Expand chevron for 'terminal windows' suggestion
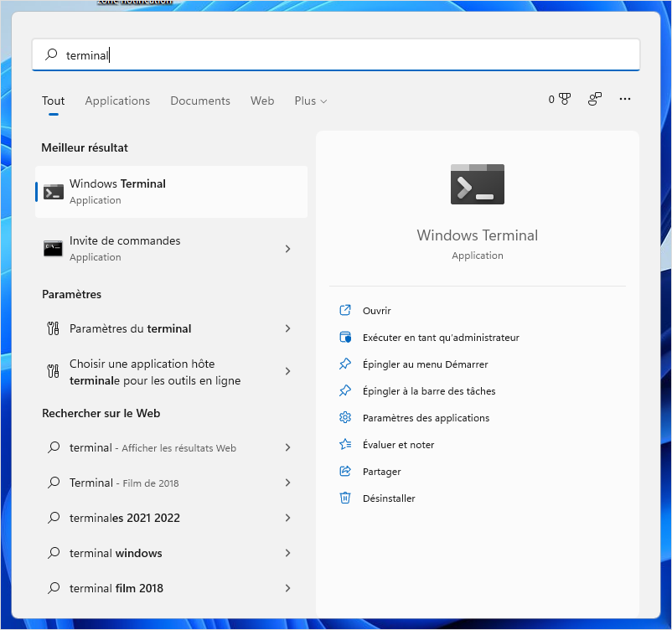 click(x=287, y=553)
